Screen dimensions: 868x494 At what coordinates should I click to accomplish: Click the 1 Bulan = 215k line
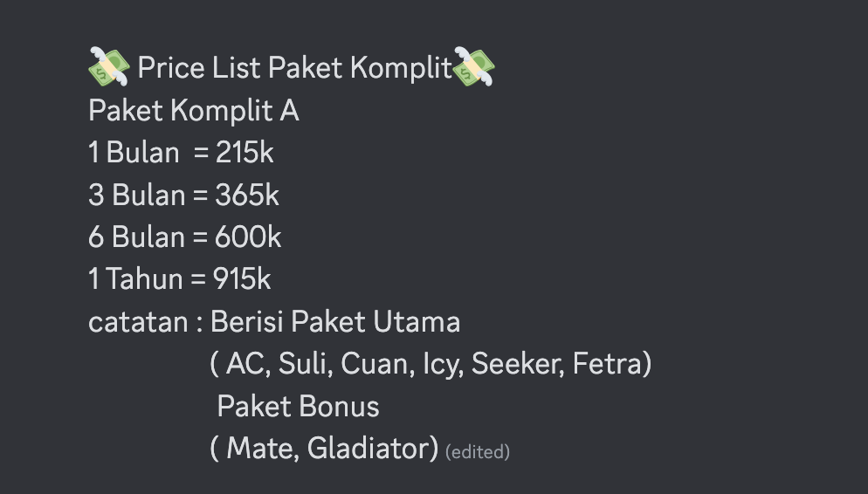181,152
